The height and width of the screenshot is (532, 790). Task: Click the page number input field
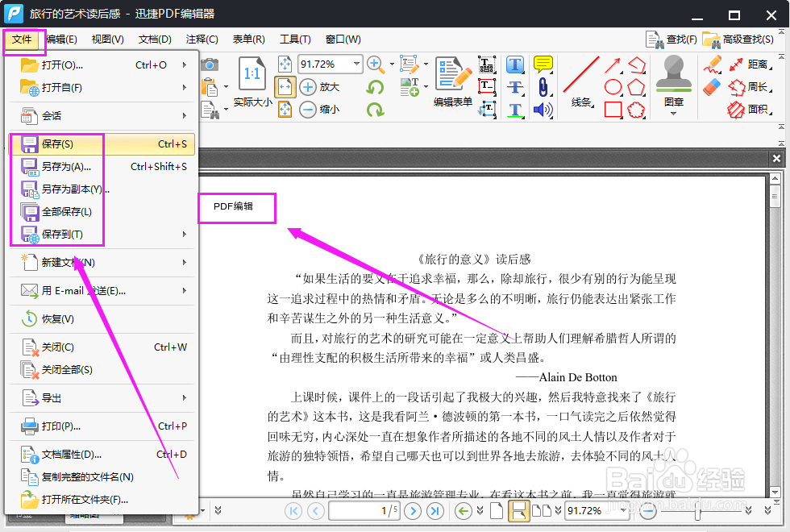(364, 511)
